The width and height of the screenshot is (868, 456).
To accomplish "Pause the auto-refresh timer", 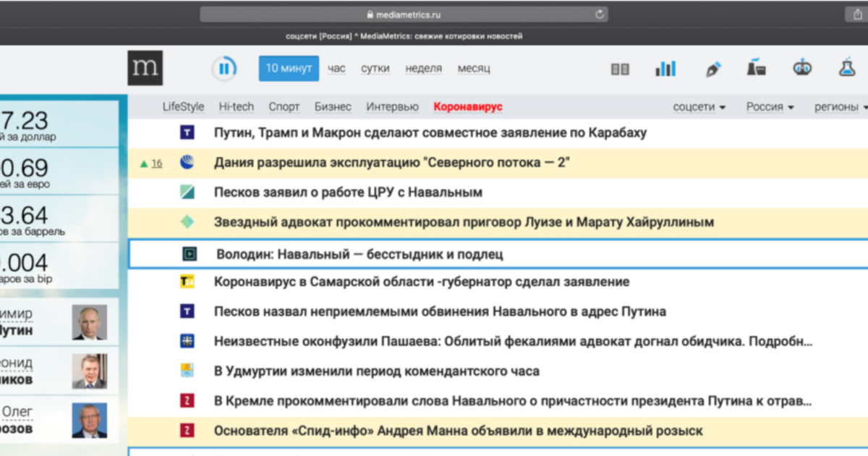I will click(x=224, y=69).
